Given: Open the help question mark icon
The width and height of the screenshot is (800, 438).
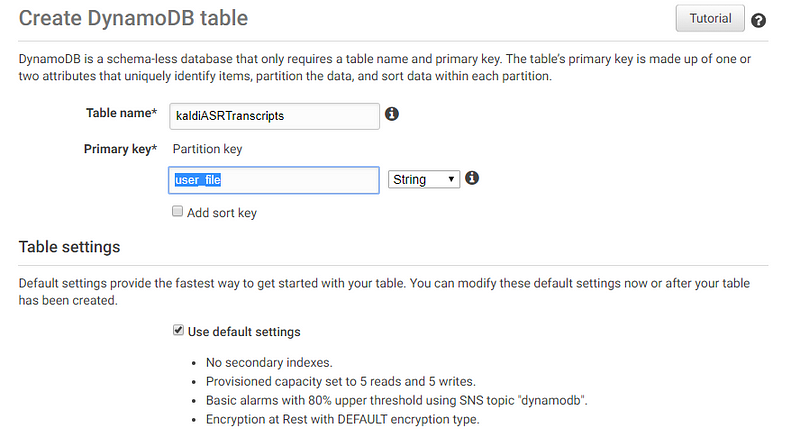Looking at the screenshot, I should pyautogui.click(x=758, y=20).
